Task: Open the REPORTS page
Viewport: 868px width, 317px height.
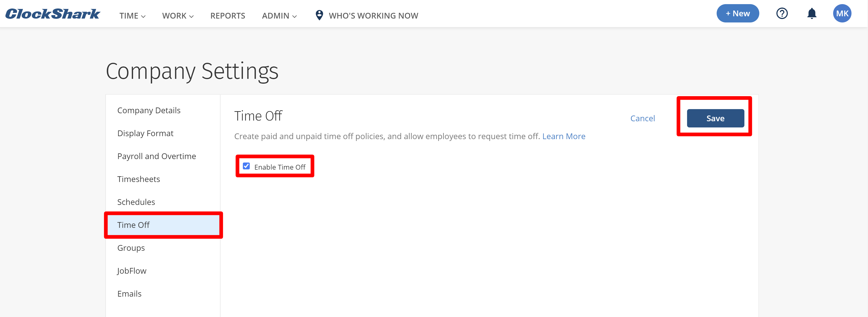Action: coord(228,16)
